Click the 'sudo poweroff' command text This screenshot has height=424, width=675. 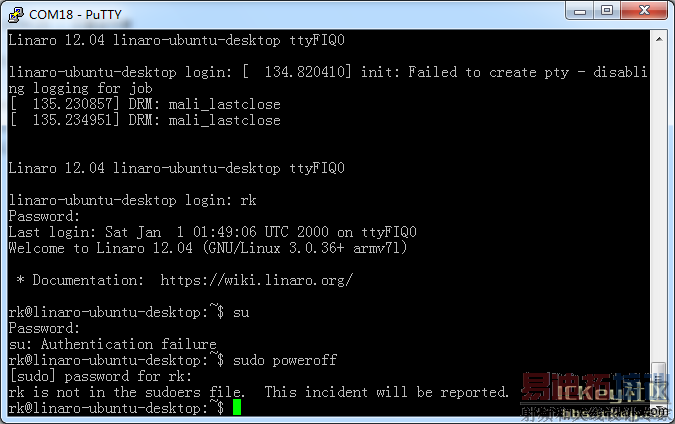tap(285, 360)
